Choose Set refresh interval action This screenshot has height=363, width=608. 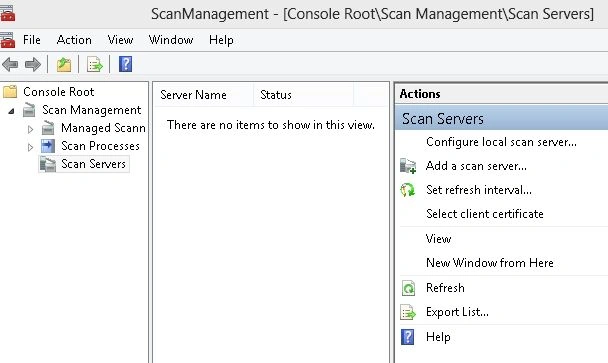[x=478, y=190]
